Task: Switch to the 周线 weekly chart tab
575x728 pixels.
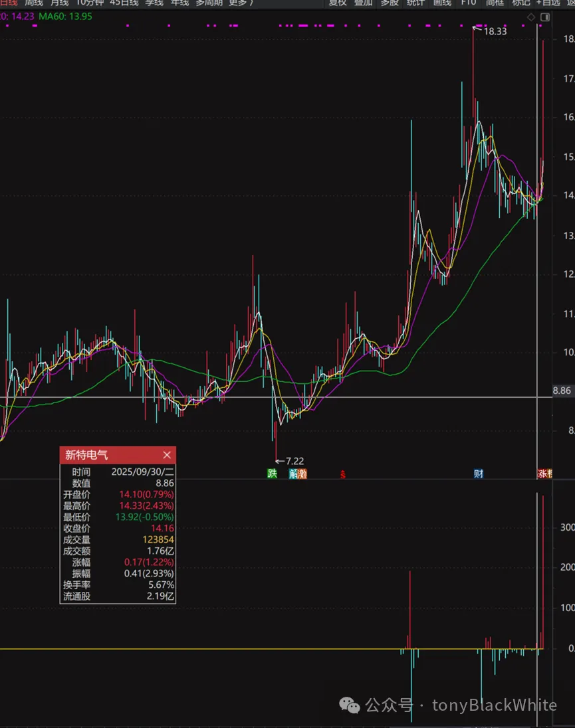Action: 34,3
